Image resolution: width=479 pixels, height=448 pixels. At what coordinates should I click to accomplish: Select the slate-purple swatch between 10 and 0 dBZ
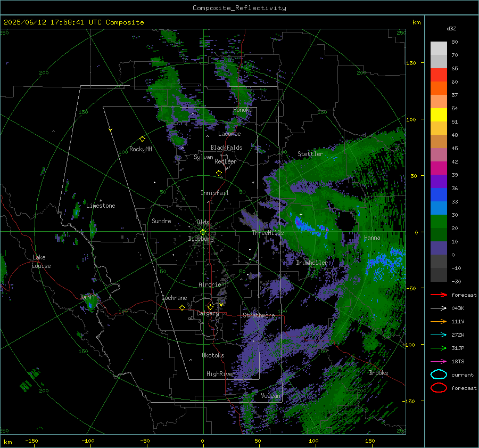click(439, 248)
